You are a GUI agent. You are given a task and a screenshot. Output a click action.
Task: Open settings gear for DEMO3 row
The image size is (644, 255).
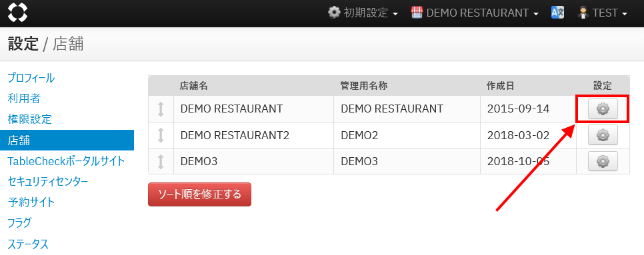[603, 161]
